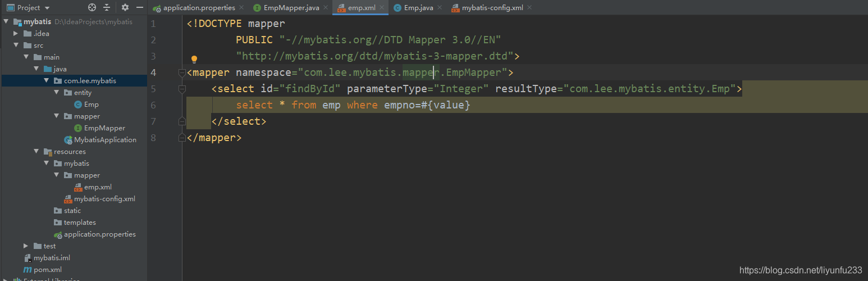Select MybatisApplication in project tree
The width and height of the screenshot is (868, 281).
click(105, 140)
